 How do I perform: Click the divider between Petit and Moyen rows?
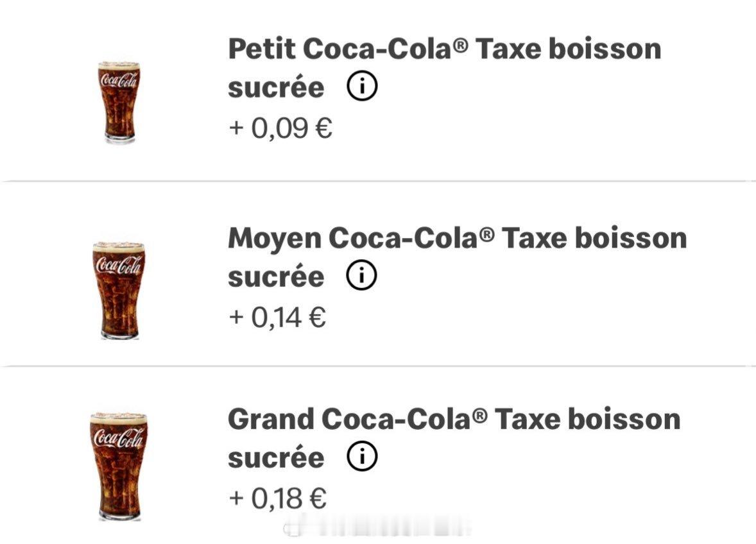[x=378, y=182]
